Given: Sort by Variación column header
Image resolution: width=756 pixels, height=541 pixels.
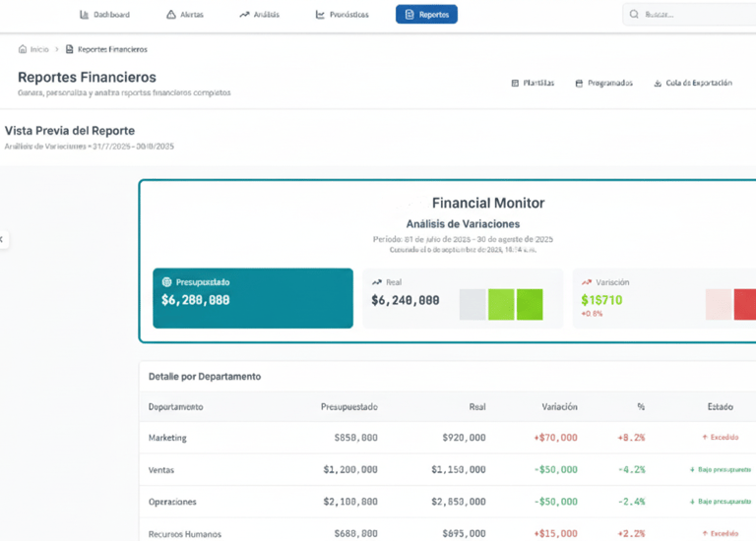Looking at the screenshot, I should point(560,406).
